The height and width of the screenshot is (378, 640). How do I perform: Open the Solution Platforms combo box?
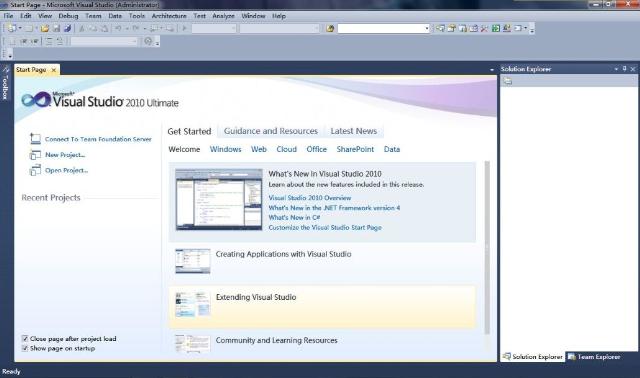tap(279, 28)
